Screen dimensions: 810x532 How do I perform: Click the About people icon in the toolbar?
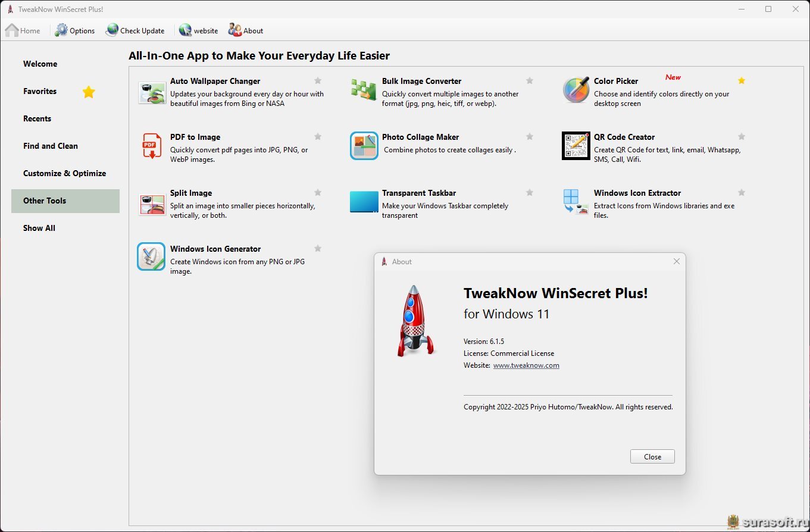235,30
